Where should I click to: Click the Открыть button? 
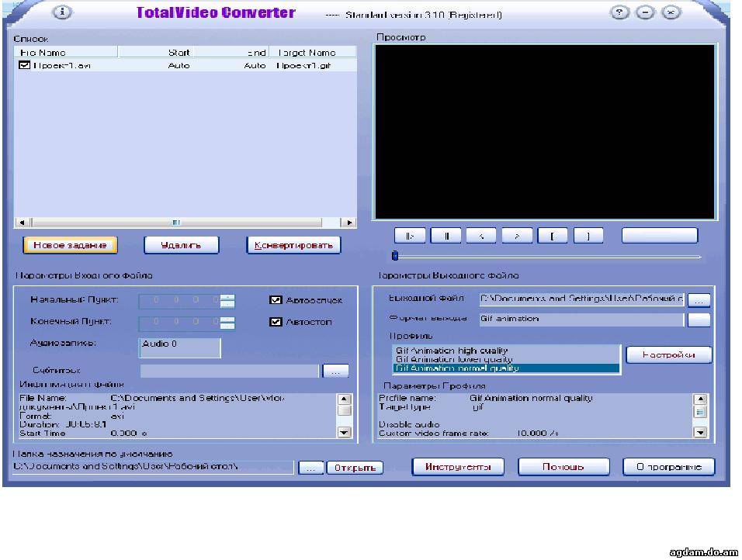coord(355,468)
